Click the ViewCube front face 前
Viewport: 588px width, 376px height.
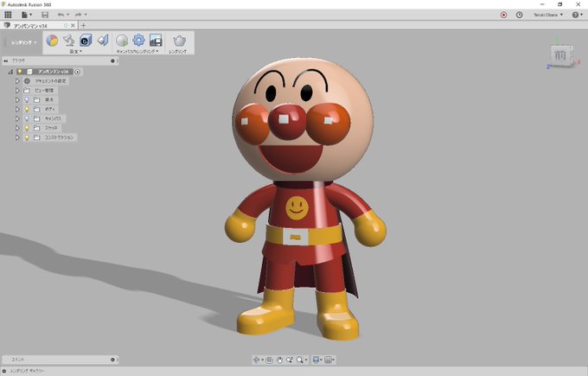click(560, 55)
